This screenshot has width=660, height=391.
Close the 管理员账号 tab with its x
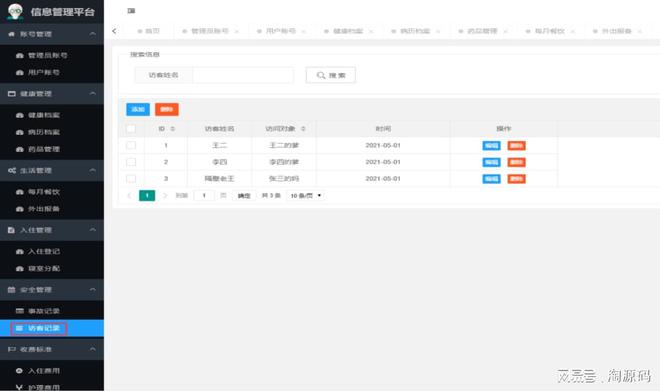pyautogui.click(x=237, y=32)
